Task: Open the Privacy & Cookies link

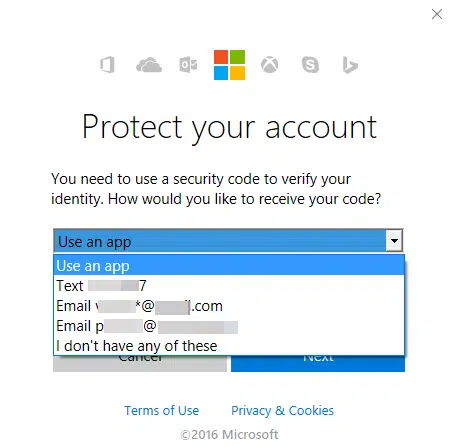Action: coord(282,411)
